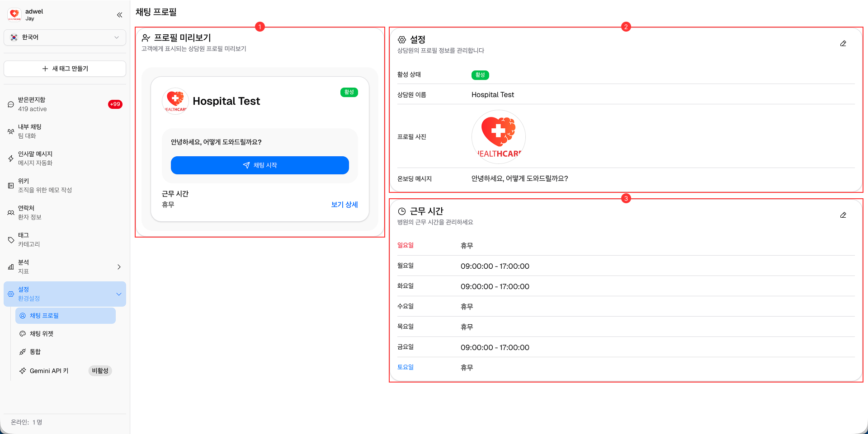The height and width of the screenshot is (434, 868).
Task: Open 보기 상세 working hours link
Action: [344, 205]
